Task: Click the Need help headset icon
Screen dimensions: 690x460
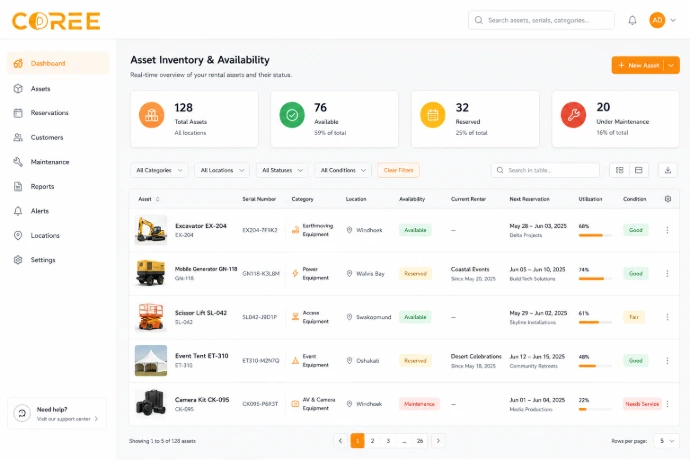Action: point(22,413)
